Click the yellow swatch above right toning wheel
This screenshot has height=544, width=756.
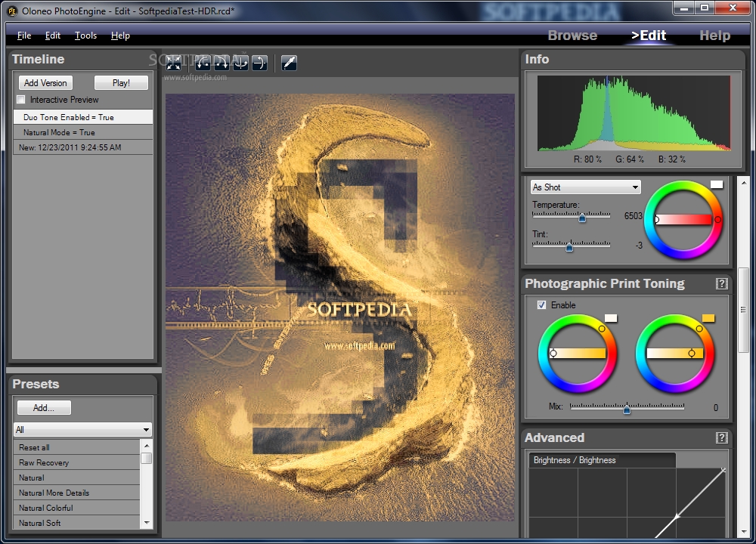(x=708, y=318)
